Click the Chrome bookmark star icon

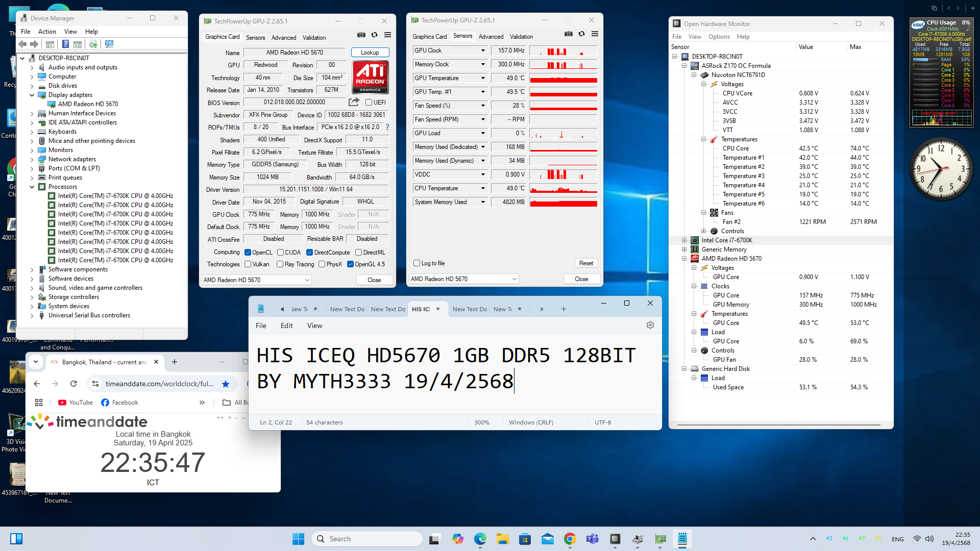(226, 384)
